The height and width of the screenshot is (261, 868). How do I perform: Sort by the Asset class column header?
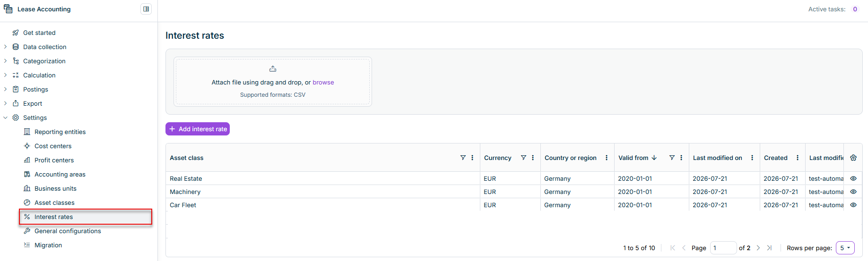187,158
